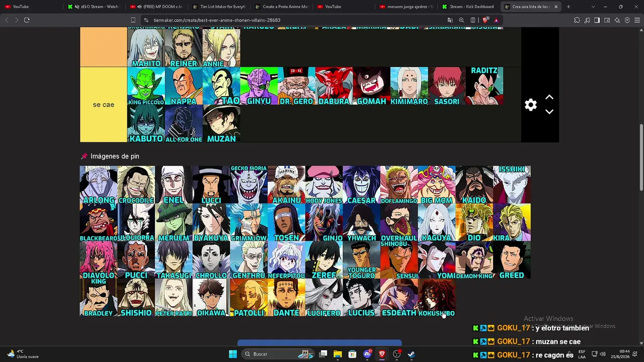644x362 pixels.
Task: Open Discord from the taskbar
Action: 368,354
